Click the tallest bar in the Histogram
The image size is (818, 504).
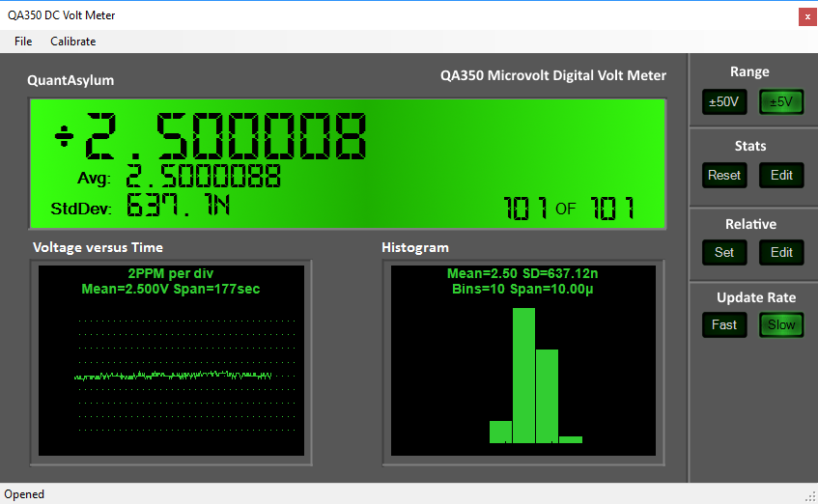pyautogui.click(x=523, y=375)
